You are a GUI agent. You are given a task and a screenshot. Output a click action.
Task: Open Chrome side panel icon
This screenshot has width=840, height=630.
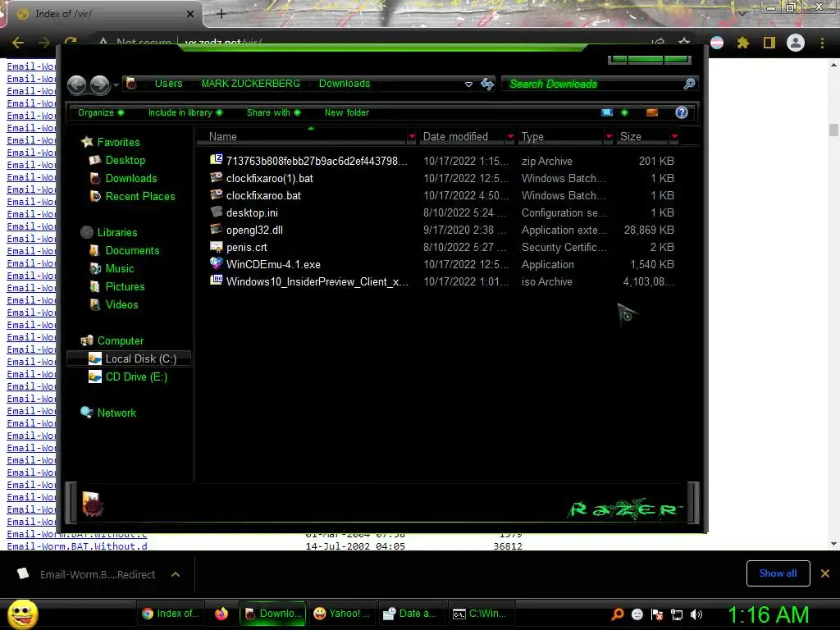(x=769, y=43)
